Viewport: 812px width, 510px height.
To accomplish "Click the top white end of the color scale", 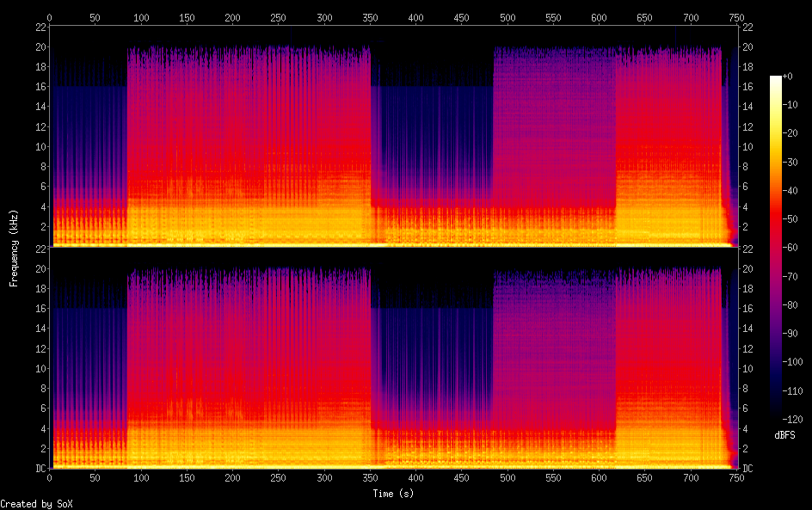I will 776,79.
